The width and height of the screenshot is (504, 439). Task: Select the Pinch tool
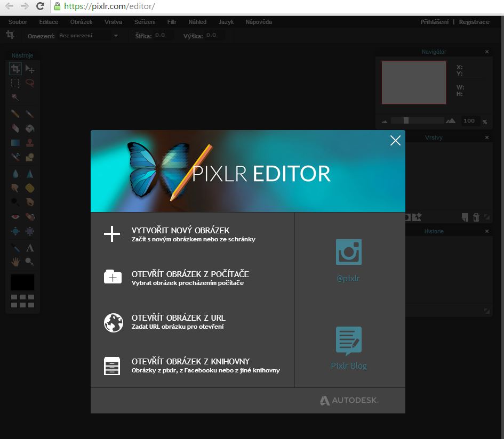(30, 231)
